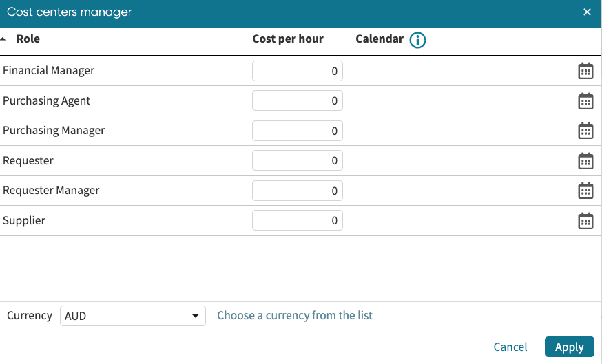Click the Cancel link
Viewport: 602px width, 364px height.
(x=510, y=347)
